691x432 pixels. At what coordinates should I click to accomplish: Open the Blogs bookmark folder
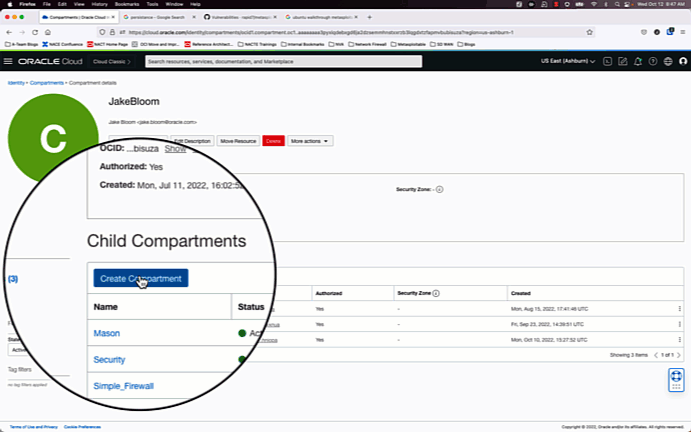(466, 44)
